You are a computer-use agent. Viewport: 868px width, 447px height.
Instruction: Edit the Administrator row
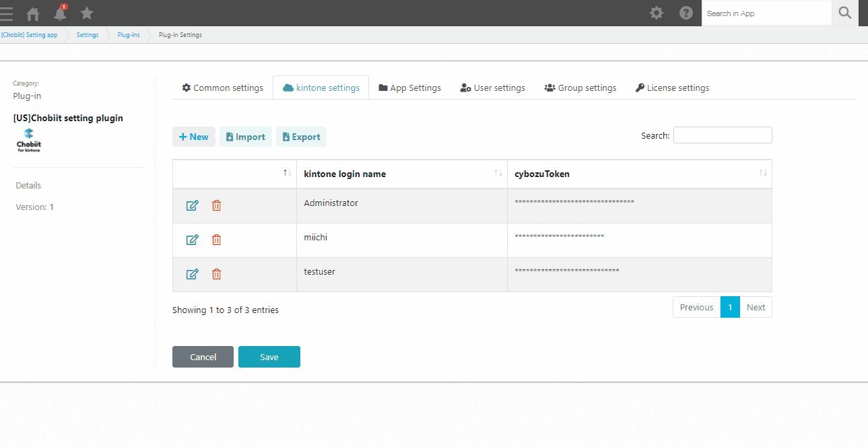click(192, 205)
